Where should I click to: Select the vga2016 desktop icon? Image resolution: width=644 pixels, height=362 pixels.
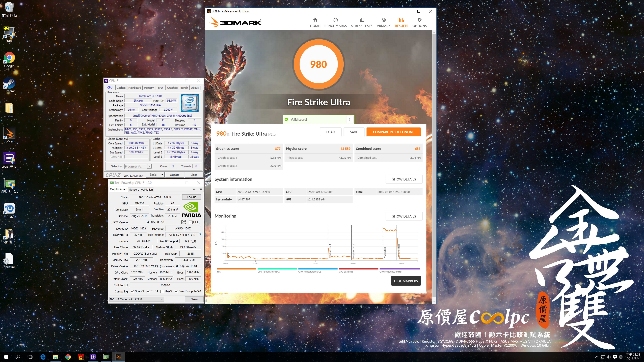9,236
